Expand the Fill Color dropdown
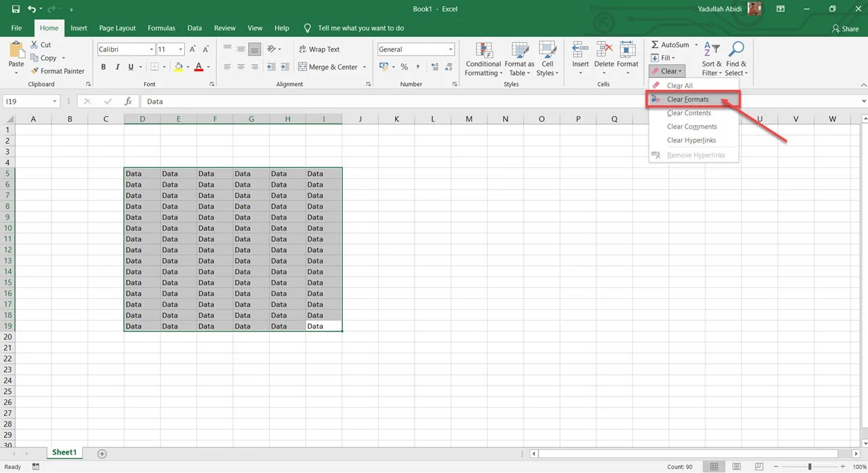868x473 pixels. 188,67
